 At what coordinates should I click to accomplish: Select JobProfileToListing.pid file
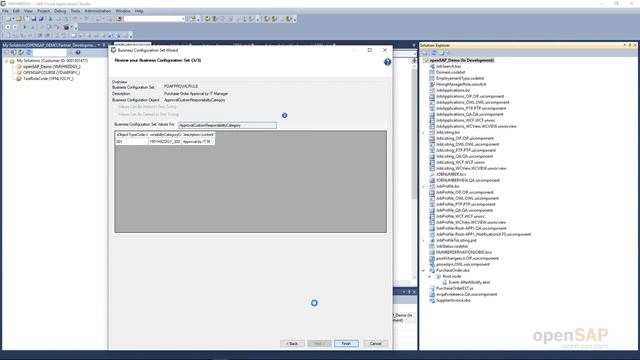pyautogui.click(x=456, y=240)
